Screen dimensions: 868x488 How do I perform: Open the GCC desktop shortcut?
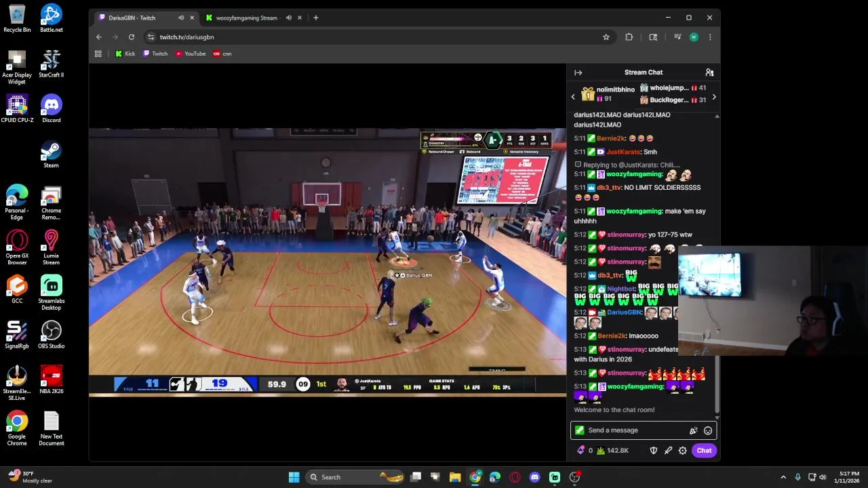pos(17,289)
